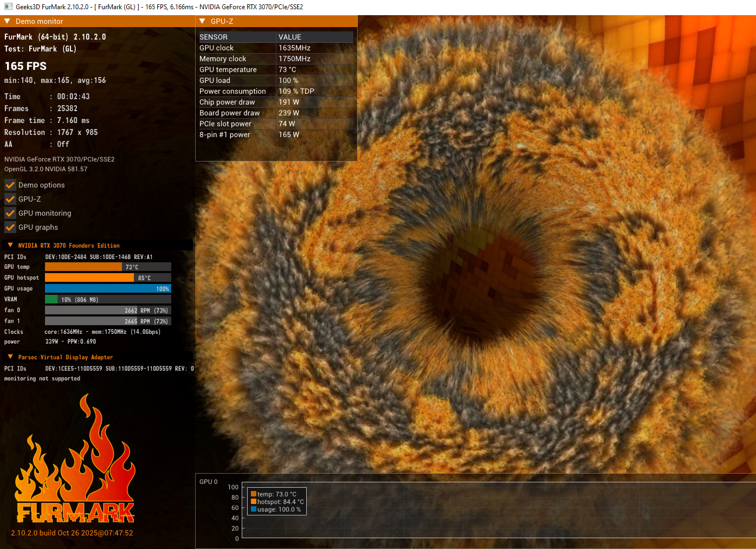Click the VALUE column header
The width and height of the screenshot is (756, 549).
pyautogui.click(x=315, y=37)
